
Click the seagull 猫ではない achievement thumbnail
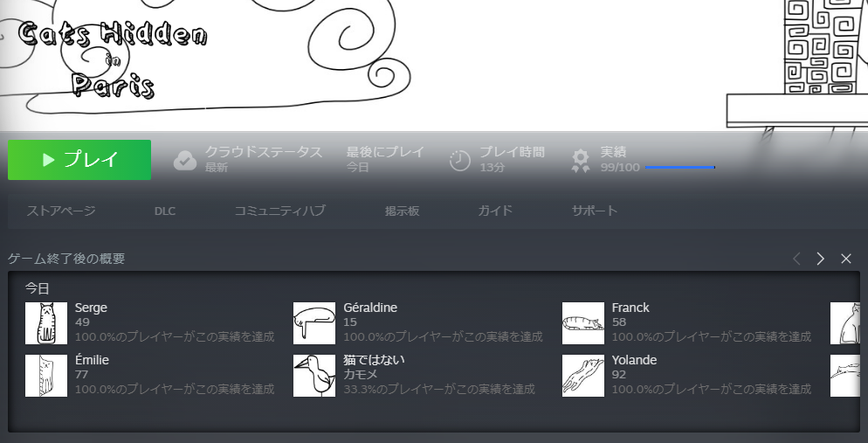pos(314,376)
